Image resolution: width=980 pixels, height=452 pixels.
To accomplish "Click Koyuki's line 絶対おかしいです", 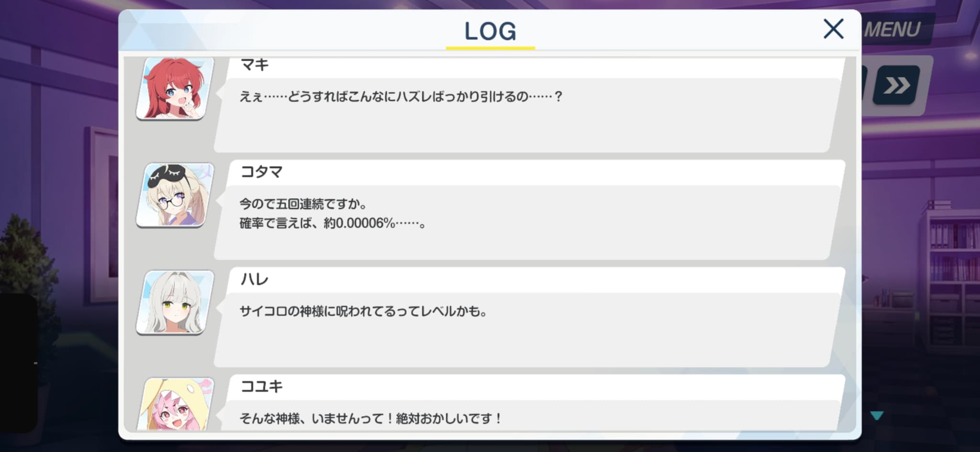I will (370, 419).
